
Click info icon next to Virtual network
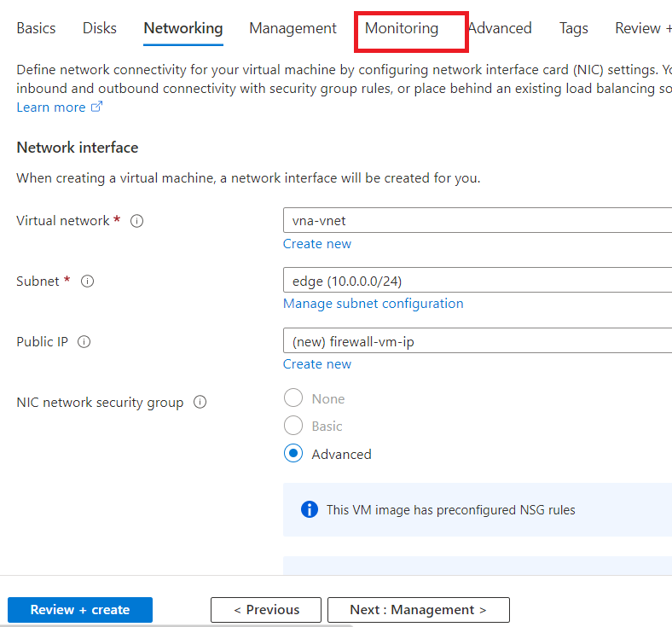pos(136,221)
